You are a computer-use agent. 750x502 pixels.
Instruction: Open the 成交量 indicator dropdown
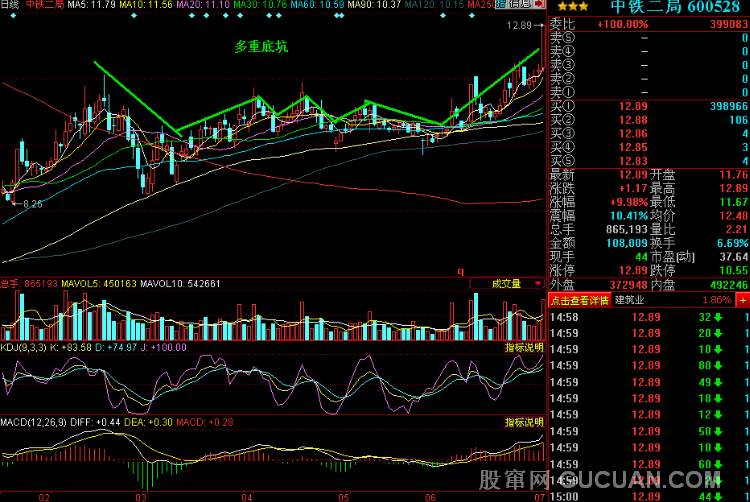(x=508, y=284)
